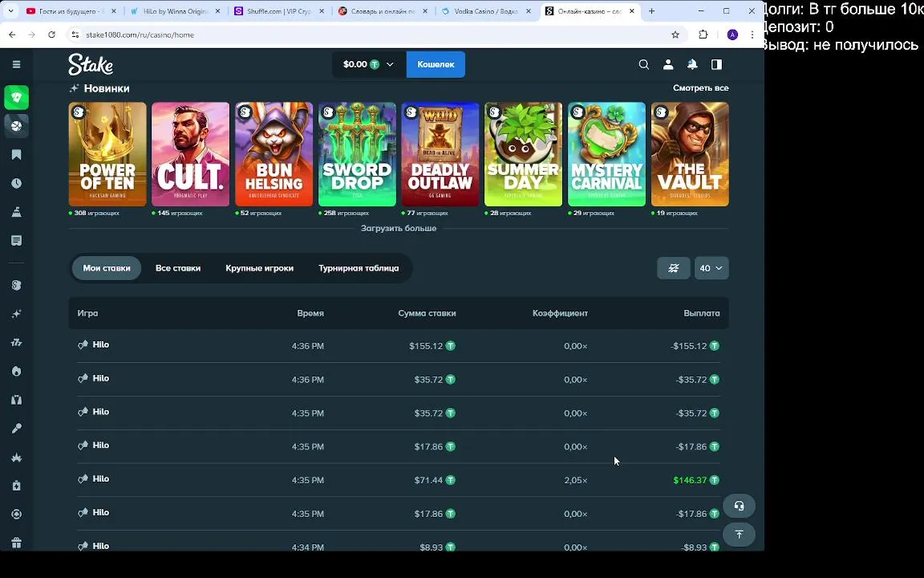Select the Турнирная таблица tab

359,268
